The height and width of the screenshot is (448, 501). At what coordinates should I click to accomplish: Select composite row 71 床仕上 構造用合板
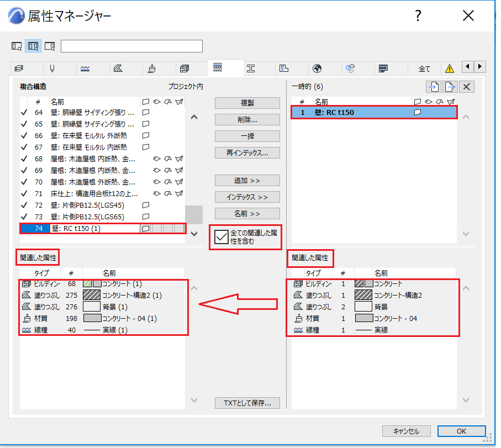[102, 194]
